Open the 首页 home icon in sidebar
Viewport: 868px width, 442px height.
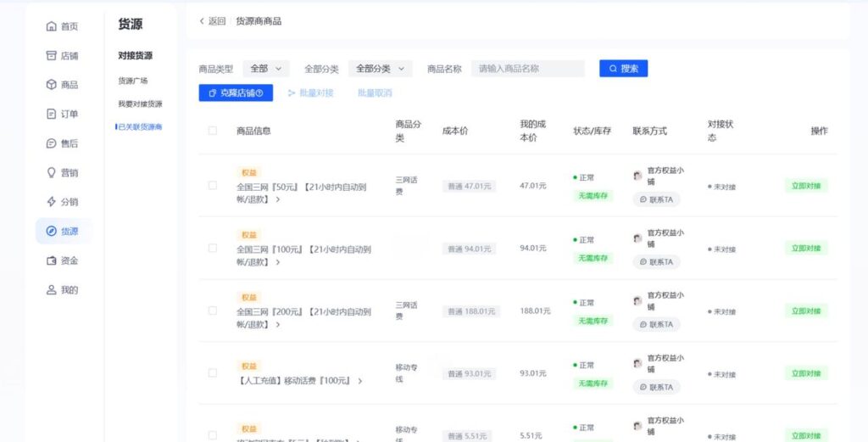coord(52,26)
